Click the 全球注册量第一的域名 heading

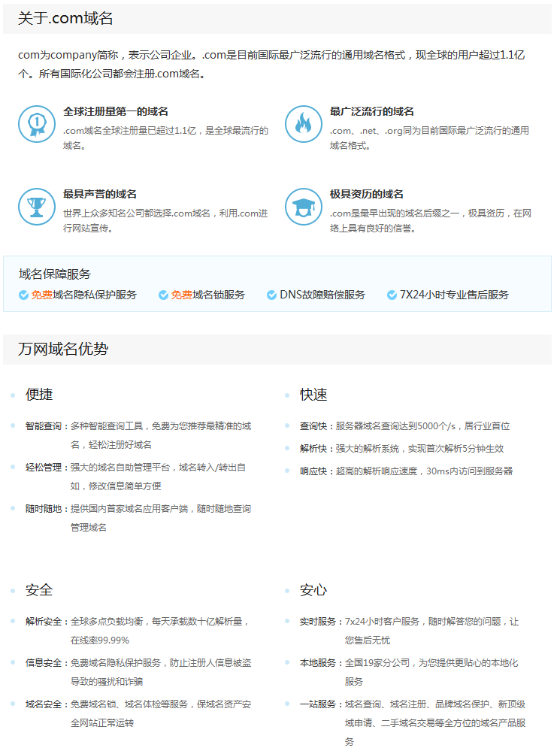pos(116,111)
